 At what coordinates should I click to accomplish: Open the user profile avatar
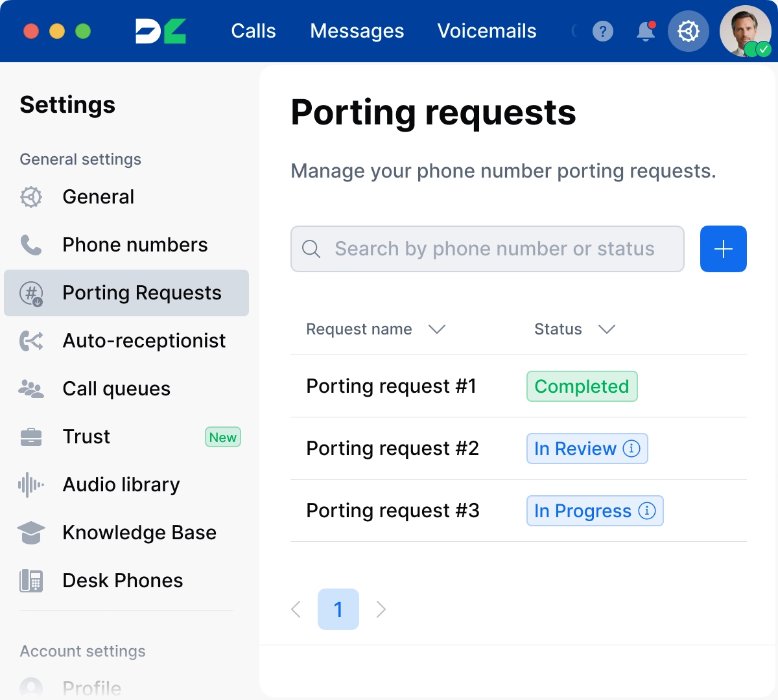(745, 31)
